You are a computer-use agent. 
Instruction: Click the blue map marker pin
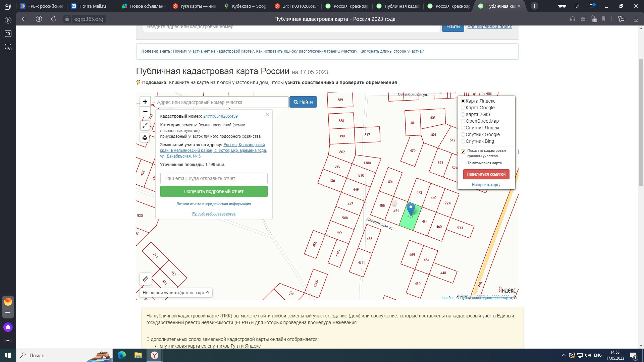click(411, 209)
